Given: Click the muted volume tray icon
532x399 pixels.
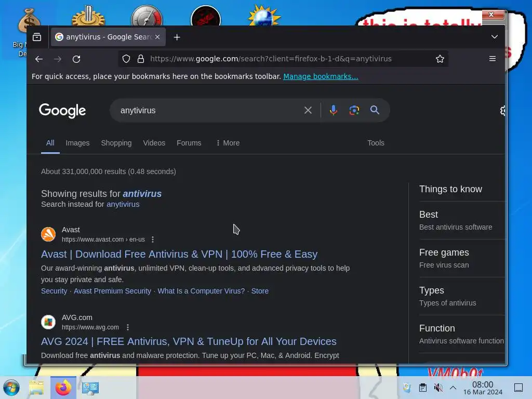Looking at the screenshot, I should [438, 388].
